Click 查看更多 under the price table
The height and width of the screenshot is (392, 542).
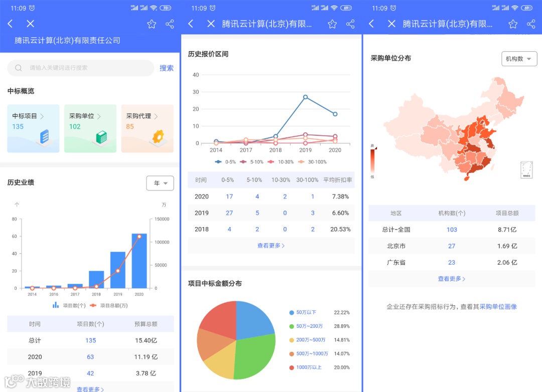[271, 246]
